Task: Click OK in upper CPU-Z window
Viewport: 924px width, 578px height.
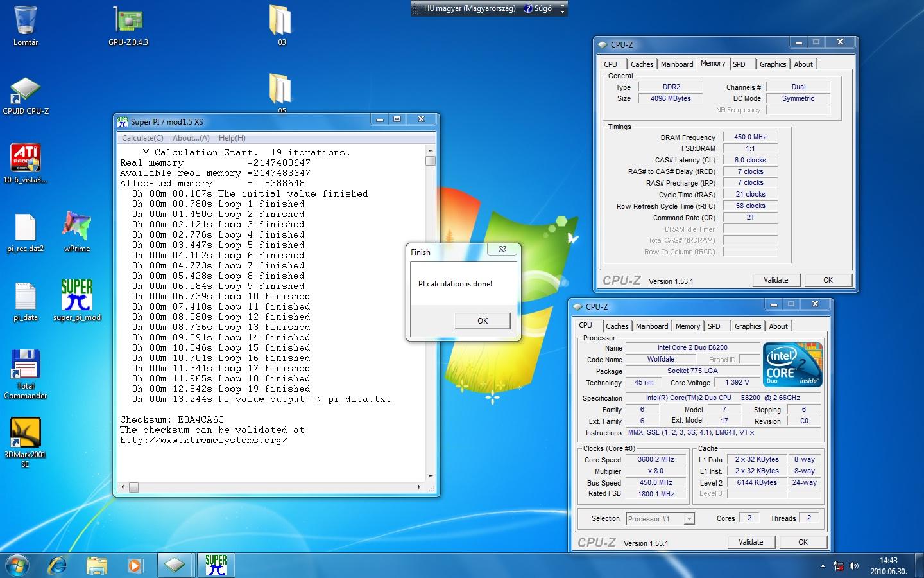Action: tap(828, 280)
